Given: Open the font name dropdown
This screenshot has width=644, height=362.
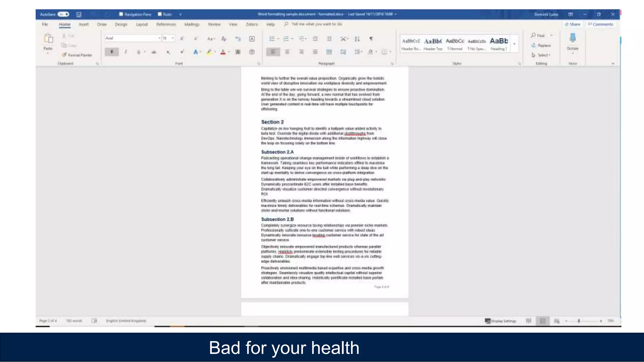Looking at the screenshot, I should pyautogui.click(x=159, y=38).
